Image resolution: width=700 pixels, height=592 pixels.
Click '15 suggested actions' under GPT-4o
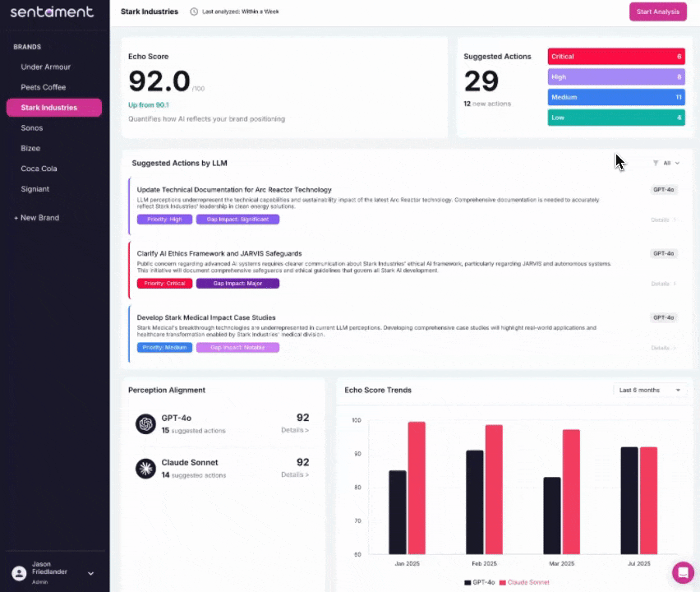[193, 430]
